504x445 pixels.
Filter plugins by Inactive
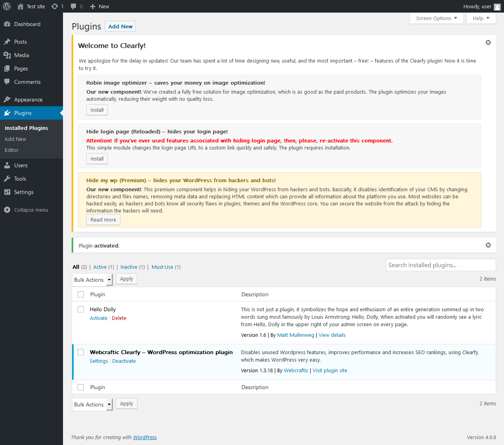[x=129, y=267]
